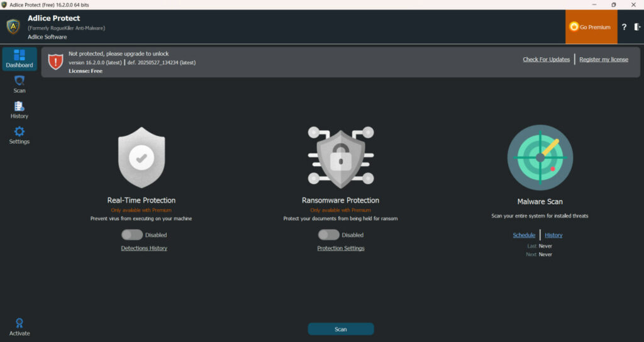Click 'Scan your entire system for installed threats'
This screenshot has width=644, height=342.
tap(540, 216)
